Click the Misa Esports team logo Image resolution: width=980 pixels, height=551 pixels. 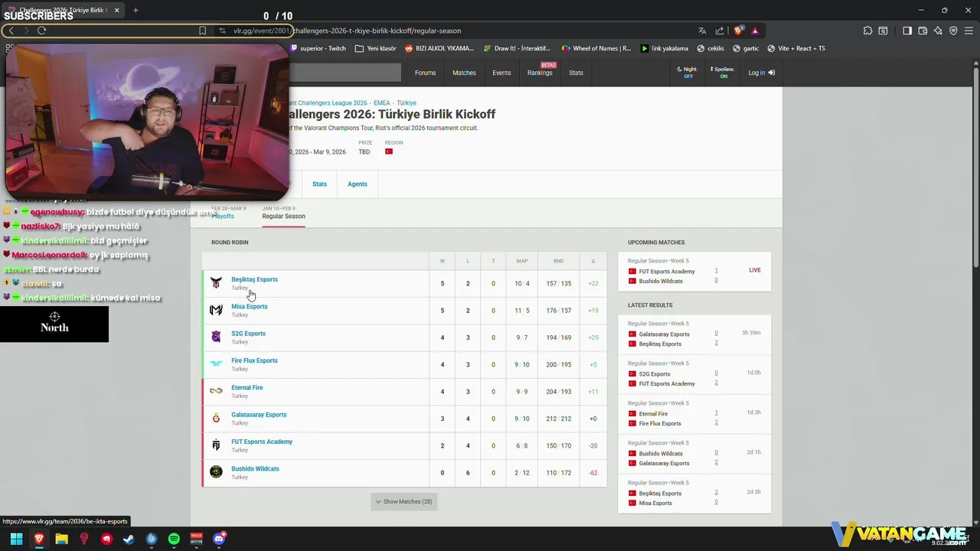click(216, 310)
